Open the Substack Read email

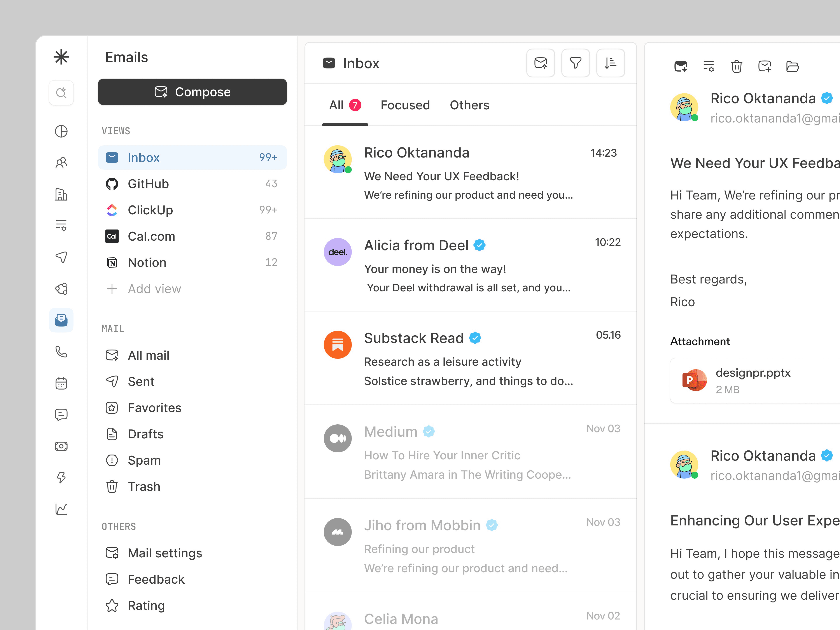point(471,358)
